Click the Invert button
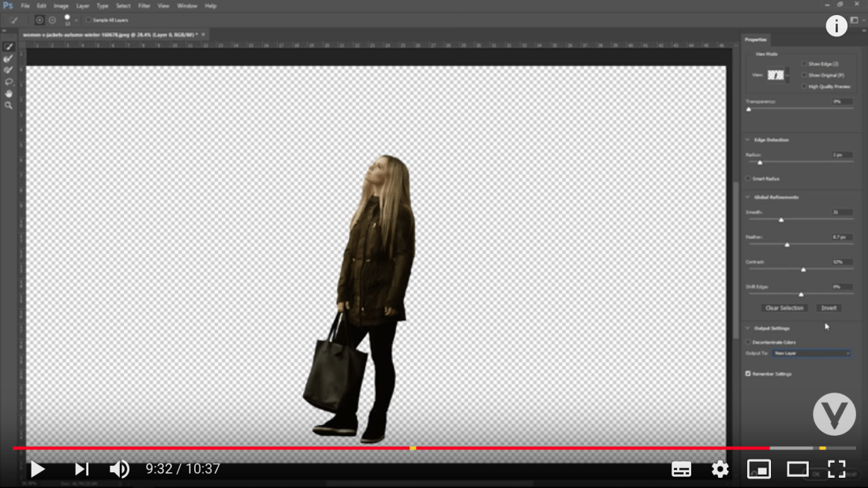The height and width of the screenshot is (488, 868). (x=829, y=308)
